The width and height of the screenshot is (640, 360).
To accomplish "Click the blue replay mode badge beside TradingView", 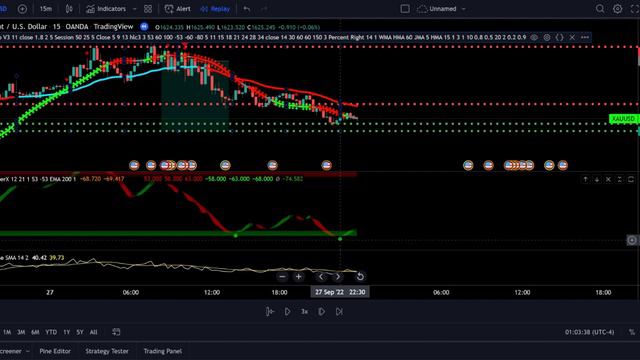I will click(144, 27).
